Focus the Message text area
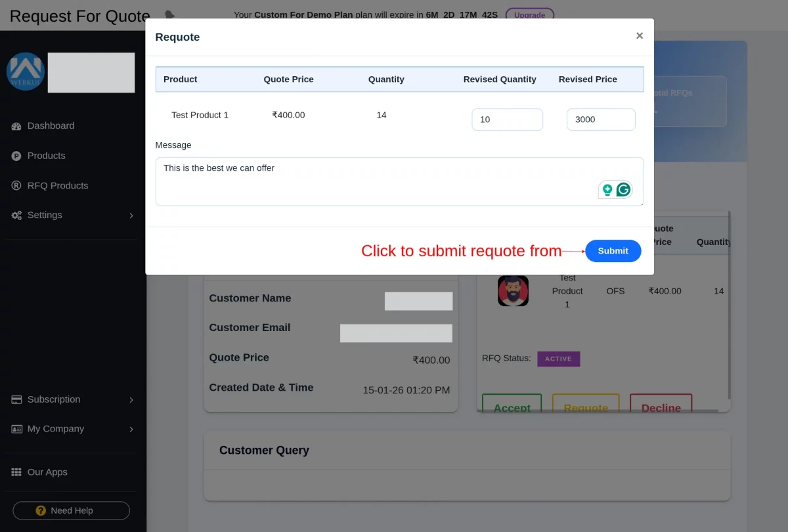 click(x=399, y=181)
